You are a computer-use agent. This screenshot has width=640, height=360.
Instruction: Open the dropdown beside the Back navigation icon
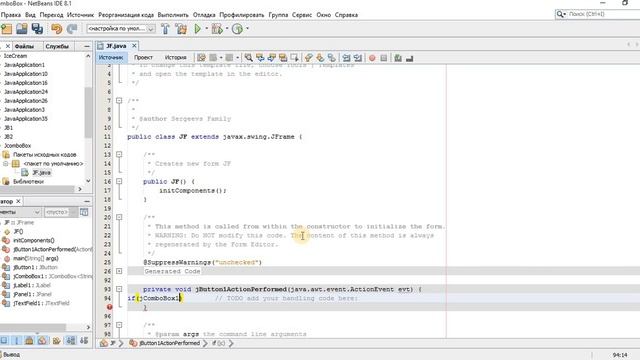click(x=221, y=58)
